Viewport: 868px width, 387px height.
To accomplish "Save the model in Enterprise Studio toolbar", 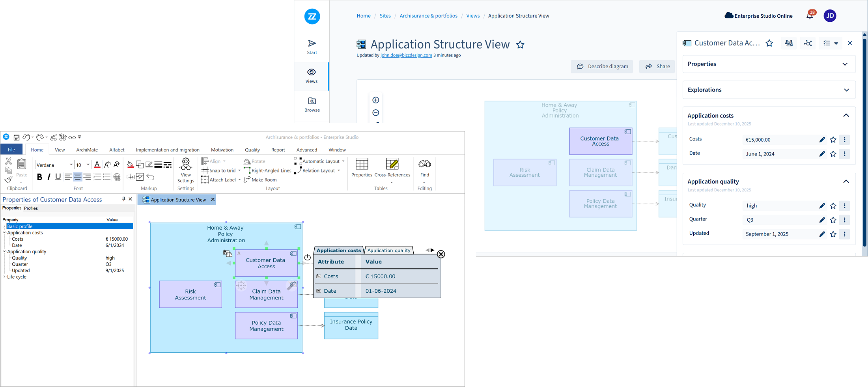I will pyautogui.click(x=17, y=137).
